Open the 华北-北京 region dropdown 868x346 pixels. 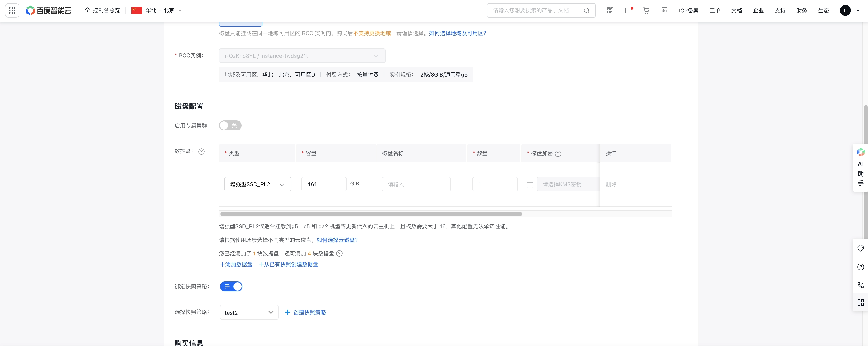[x=164, y=10]
